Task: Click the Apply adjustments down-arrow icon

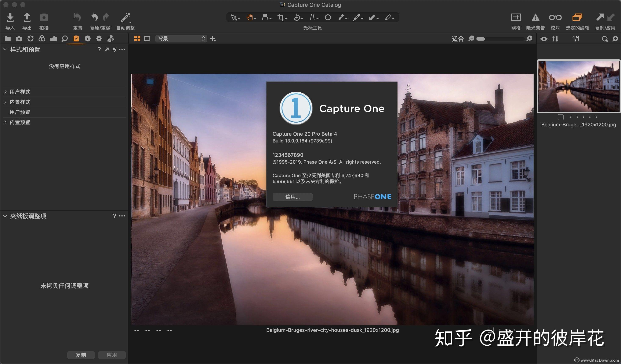Action: coord(611,17)
